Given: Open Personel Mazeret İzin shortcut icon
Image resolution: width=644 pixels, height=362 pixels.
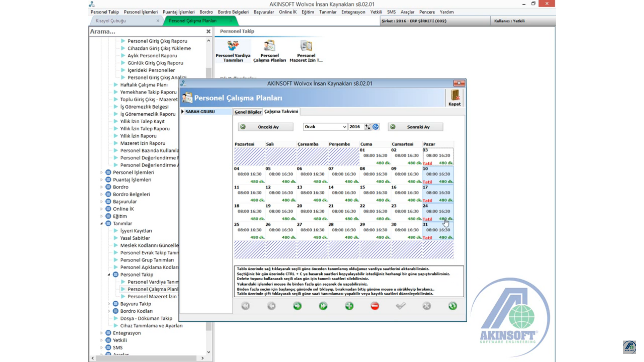Looking at the screenshot, I should [306, 51].
